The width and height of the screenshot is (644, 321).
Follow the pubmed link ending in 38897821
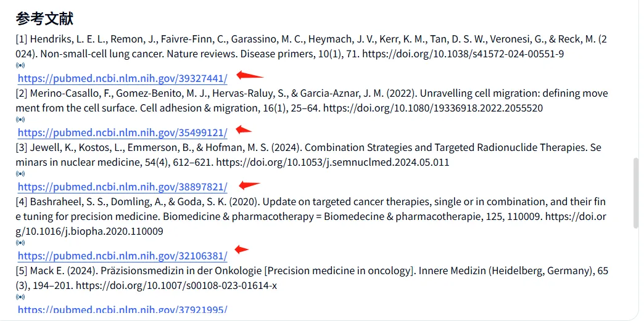click(x=122, y=187)
